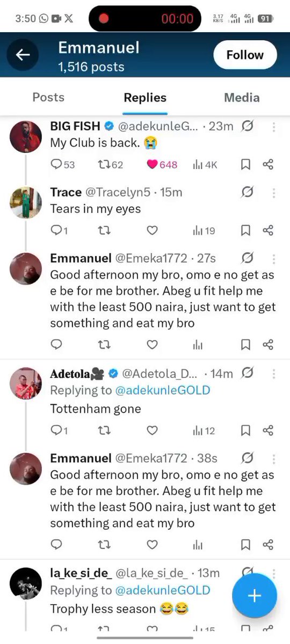The height and width of the screenshot is (644, 290).
Task: Open @adekunleGOLD link in Adetola's reply
Action: click(163, 390)
